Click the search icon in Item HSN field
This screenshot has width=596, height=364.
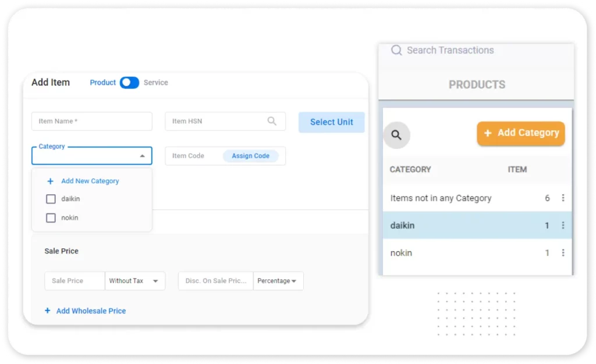point(272,121)
